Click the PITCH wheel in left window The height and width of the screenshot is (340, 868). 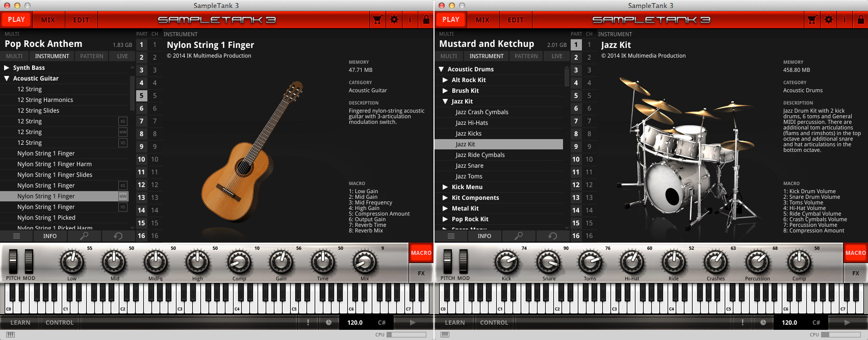(13, 261)
